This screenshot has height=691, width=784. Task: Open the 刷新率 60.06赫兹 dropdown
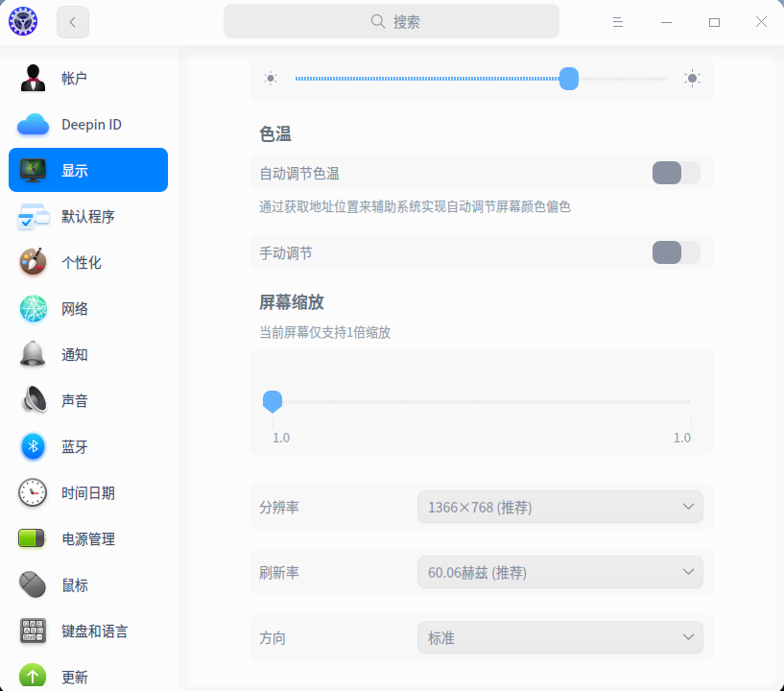560,572
